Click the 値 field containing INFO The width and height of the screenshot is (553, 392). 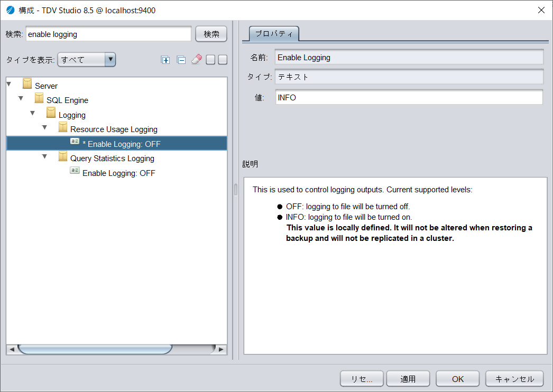pyautogui.click(x=409, y=97)
